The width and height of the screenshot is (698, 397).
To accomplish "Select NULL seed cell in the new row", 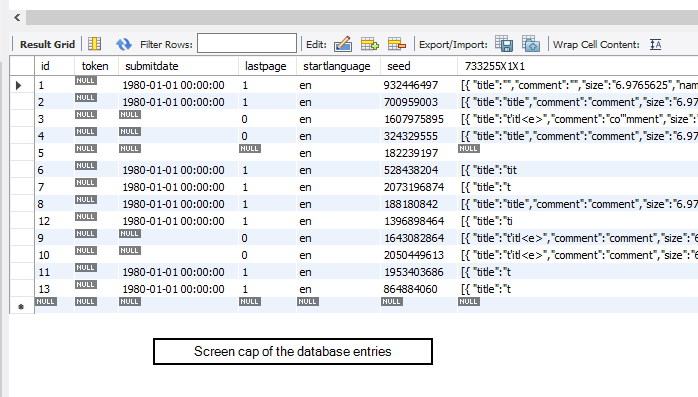I will (x=418, y=306).
